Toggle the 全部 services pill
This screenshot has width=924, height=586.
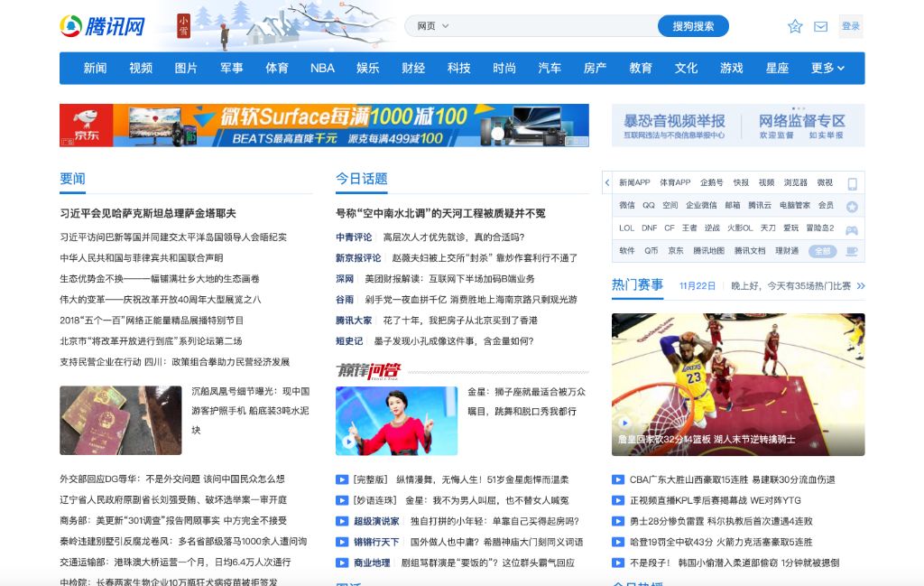click(x=823, y=251)
